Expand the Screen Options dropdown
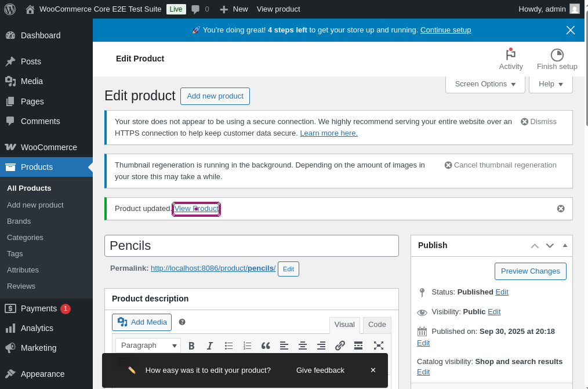This screenshot has width=588, height=389. (485, 84)
